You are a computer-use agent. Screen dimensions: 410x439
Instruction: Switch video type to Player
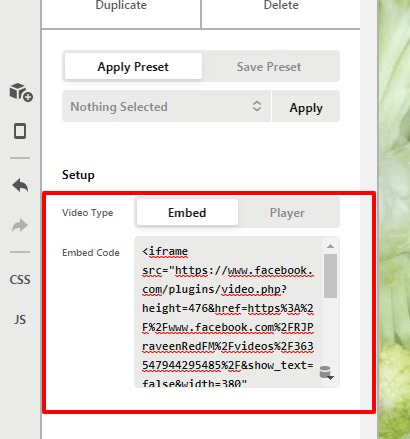[x=287, y=213]
